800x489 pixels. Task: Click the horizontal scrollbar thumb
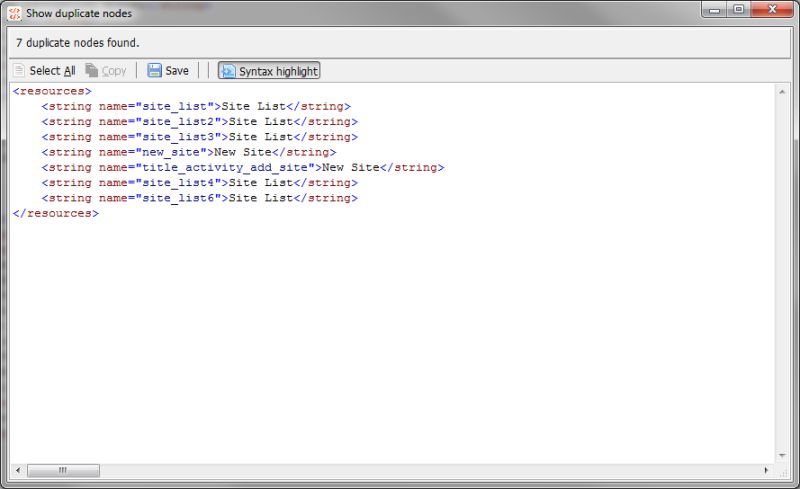(63, 470)
